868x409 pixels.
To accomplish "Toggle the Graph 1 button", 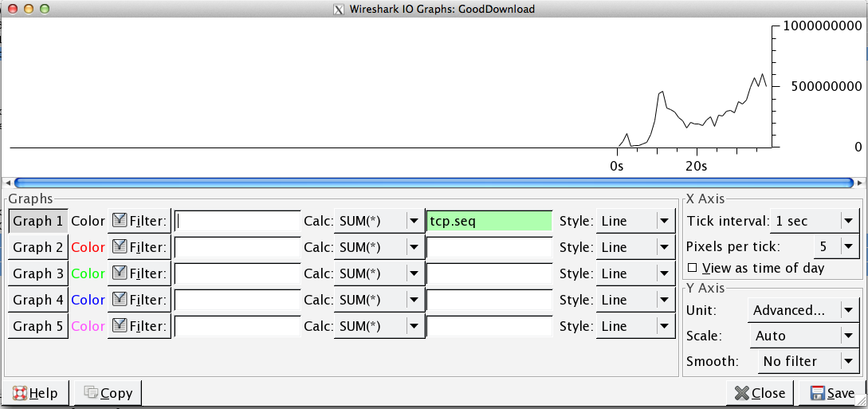I will click(x=38, y=222).
